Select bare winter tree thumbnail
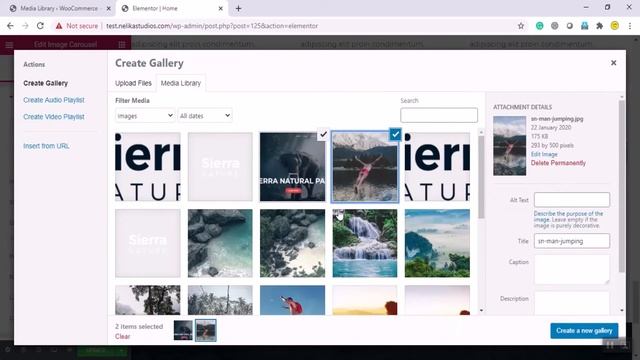 click(x=148, y=300)
